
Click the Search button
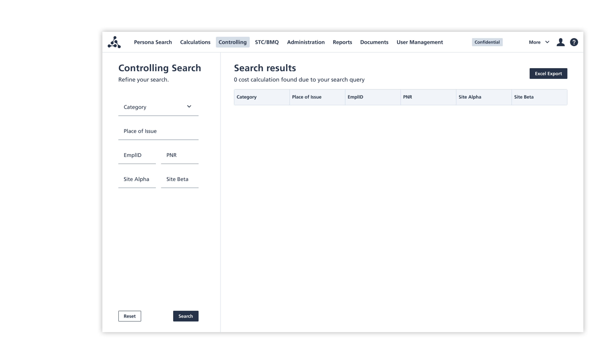click(185, 316)
